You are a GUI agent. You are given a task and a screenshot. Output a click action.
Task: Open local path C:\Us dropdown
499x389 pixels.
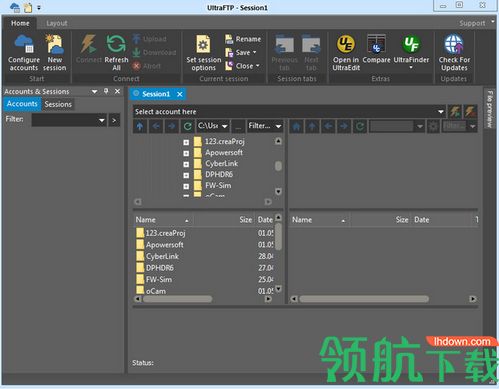tap(224, 126)
